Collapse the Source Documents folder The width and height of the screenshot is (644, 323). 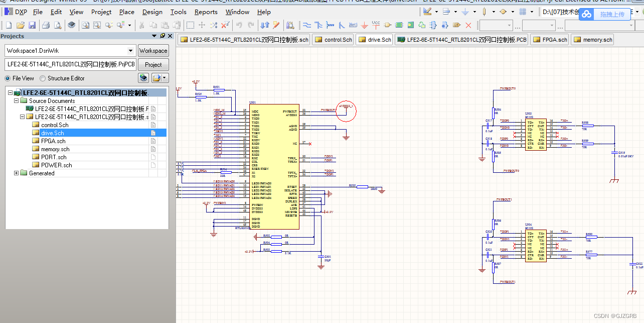click(x=16, y=100)
